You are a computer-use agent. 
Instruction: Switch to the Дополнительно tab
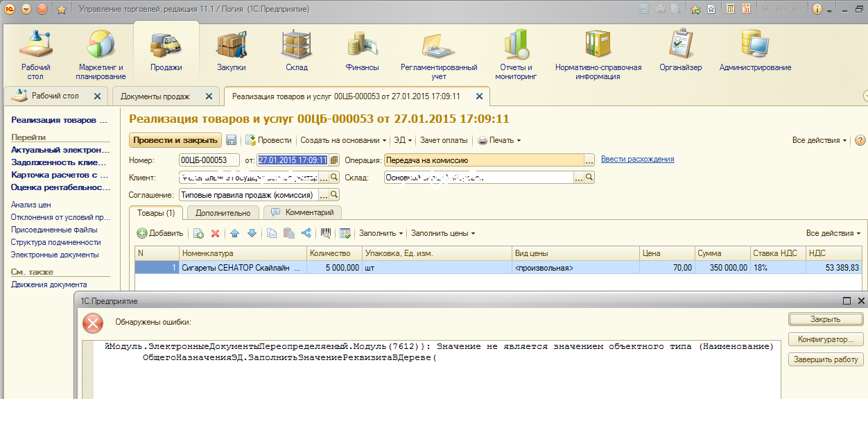click(223, 213)
